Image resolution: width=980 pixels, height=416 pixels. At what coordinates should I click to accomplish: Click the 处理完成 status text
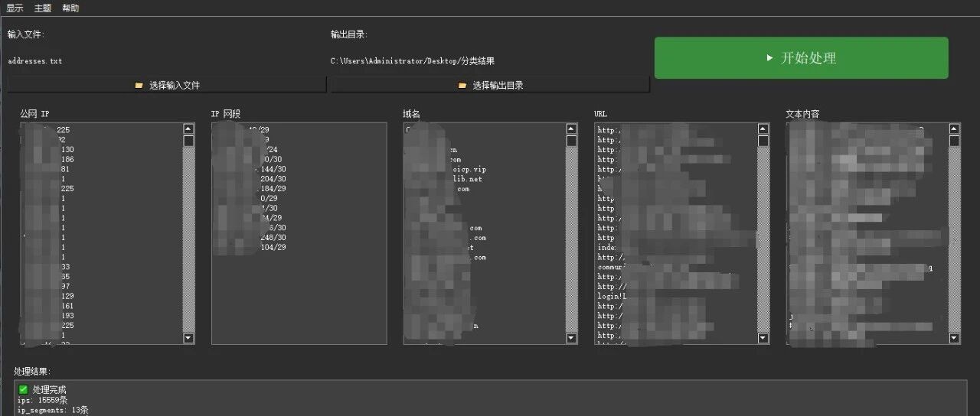(x=50, y=390)
